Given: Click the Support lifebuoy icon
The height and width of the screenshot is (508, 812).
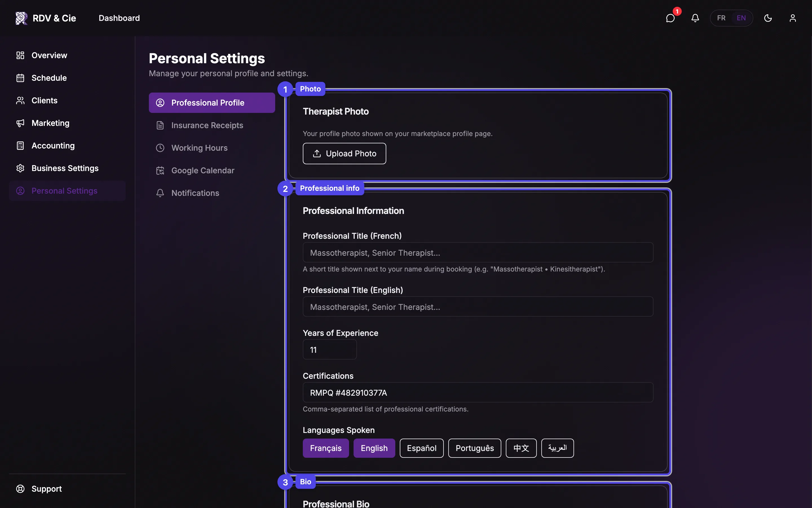Looking at the screenshot, I should (20, 489).
